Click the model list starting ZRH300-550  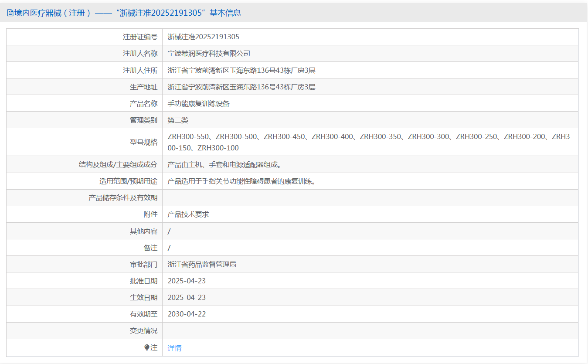click(x=369, y=142)
